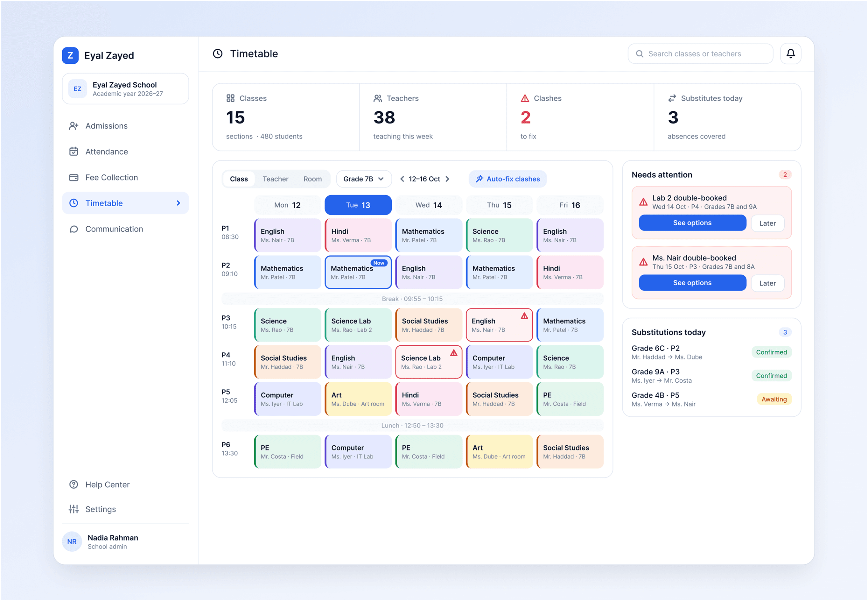Go to the previous week with the left chevron
Viewport: 868px width, 601px height.
402,179
